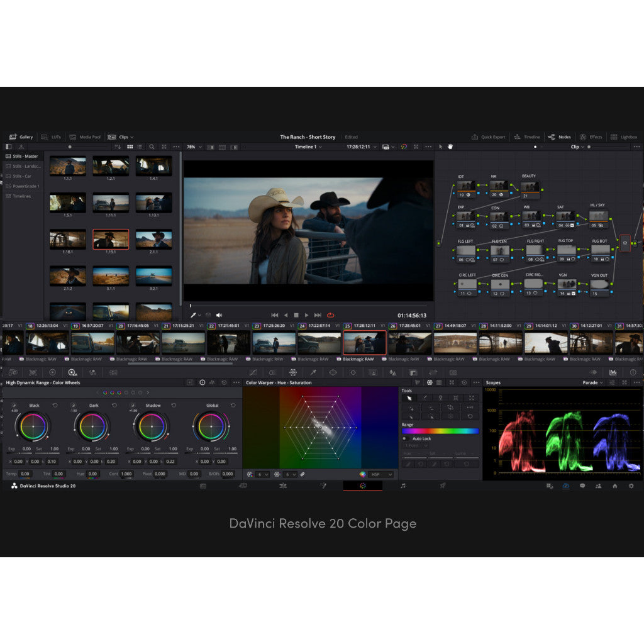
Task: Open the Scopes palette icon
Action: (x=613, y=372)
